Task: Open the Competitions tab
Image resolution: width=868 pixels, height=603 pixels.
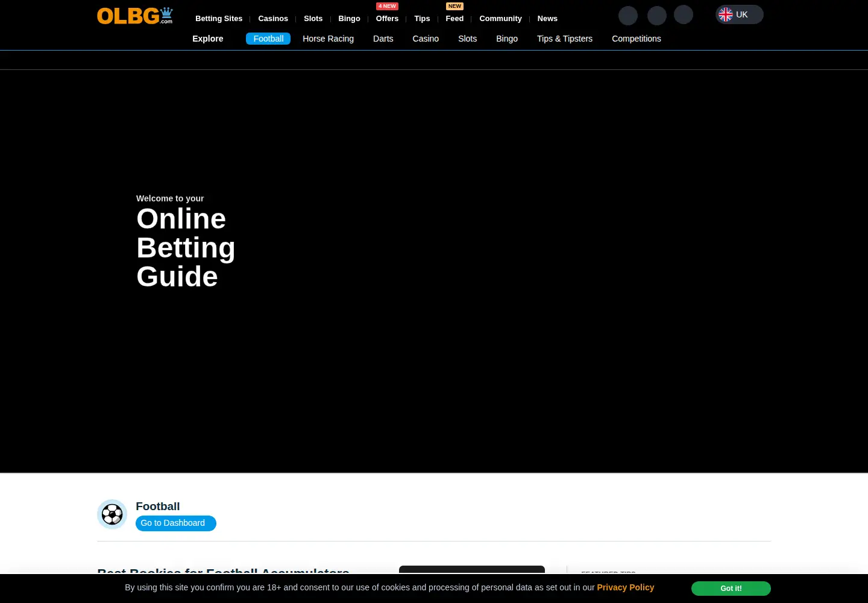Action: (x=637, y=39)
